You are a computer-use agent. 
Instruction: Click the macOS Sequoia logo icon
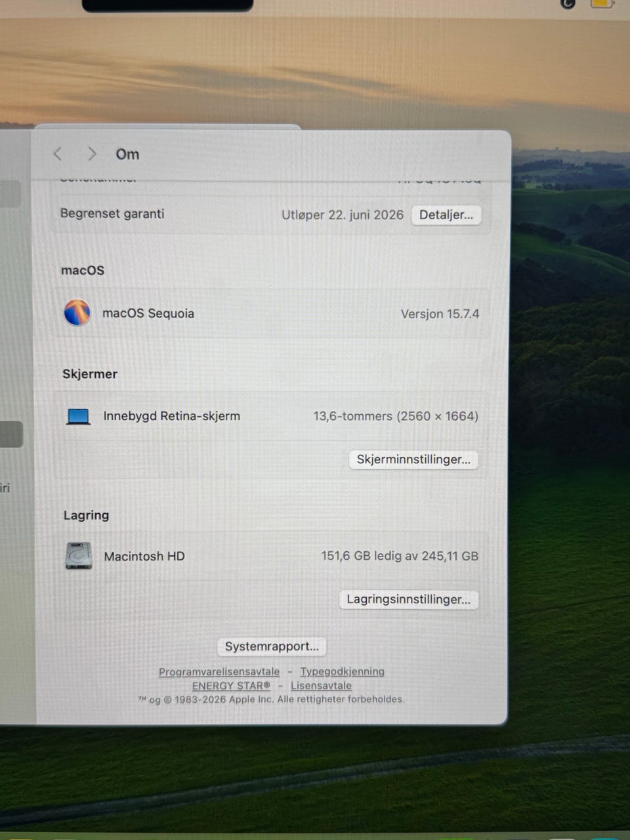pyautogui.click(x=77, y=313)
